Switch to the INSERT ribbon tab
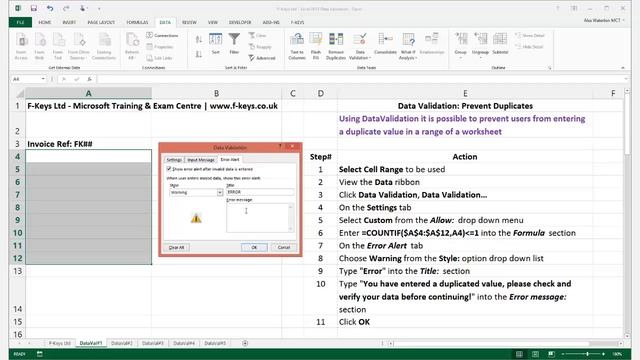Screen dimensions: 640x360 click(x=69, y=22)
